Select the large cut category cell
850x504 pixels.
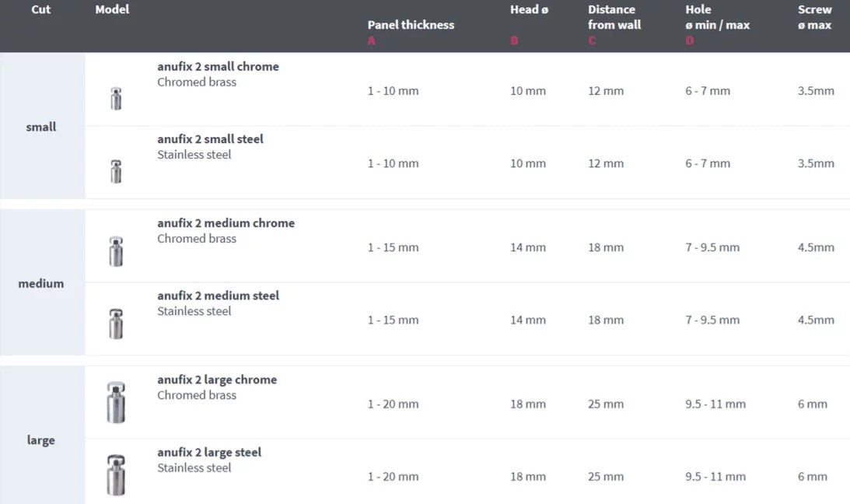(41, 440)
